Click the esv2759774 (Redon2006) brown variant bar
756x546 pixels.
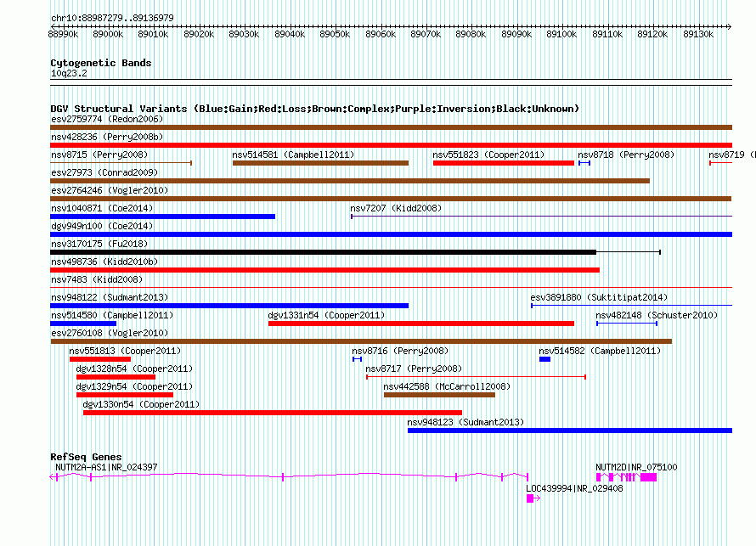point(391,127)
